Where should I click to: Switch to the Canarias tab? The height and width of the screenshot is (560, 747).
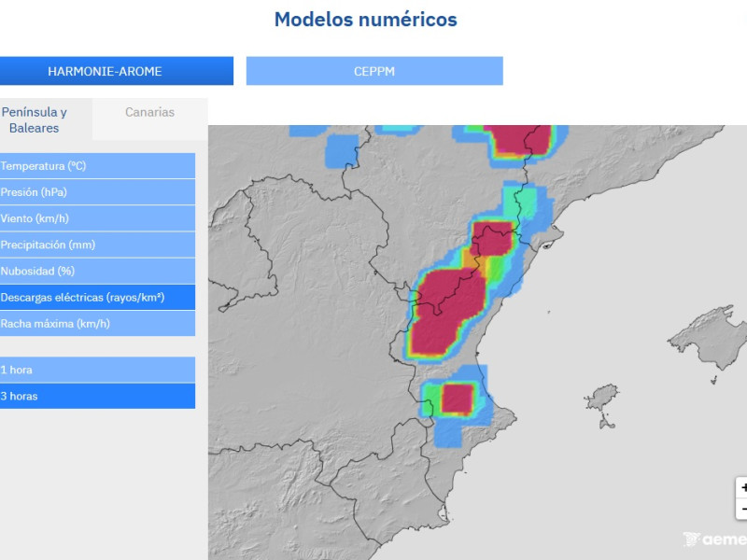coord(149,112)
